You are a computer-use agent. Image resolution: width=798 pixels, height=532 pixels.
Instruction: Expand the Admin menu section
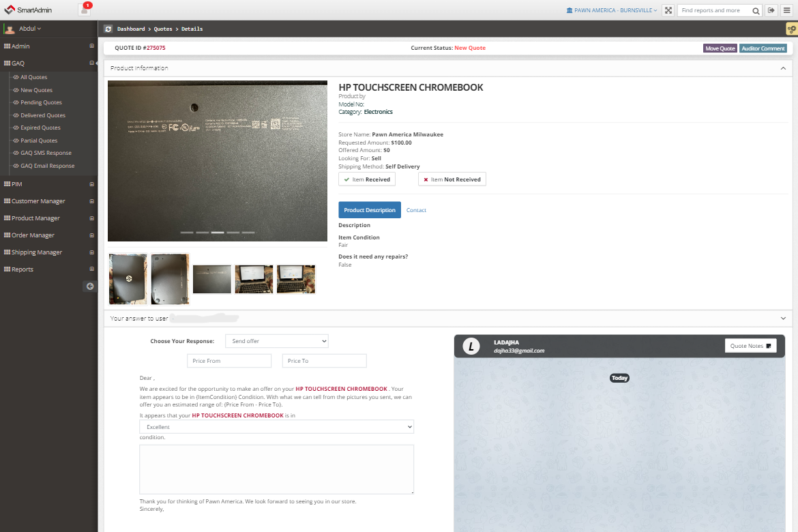(91, 46)
